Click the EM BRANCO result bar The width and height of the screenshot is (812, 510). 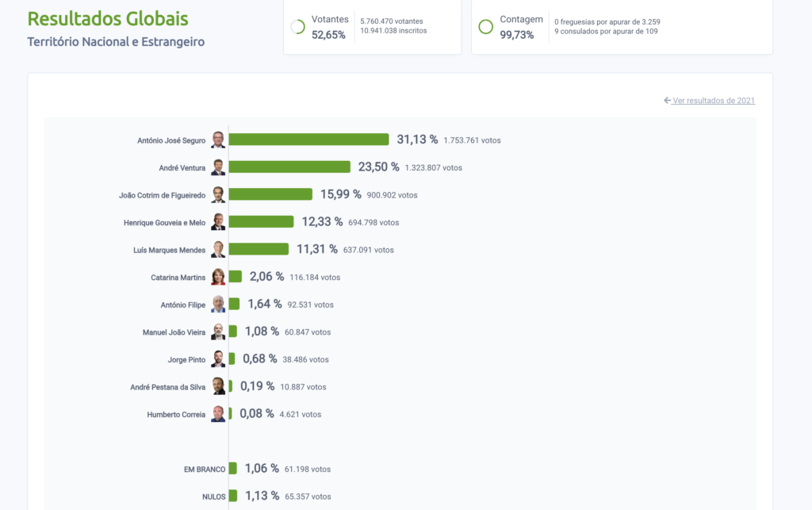point(233,469)
